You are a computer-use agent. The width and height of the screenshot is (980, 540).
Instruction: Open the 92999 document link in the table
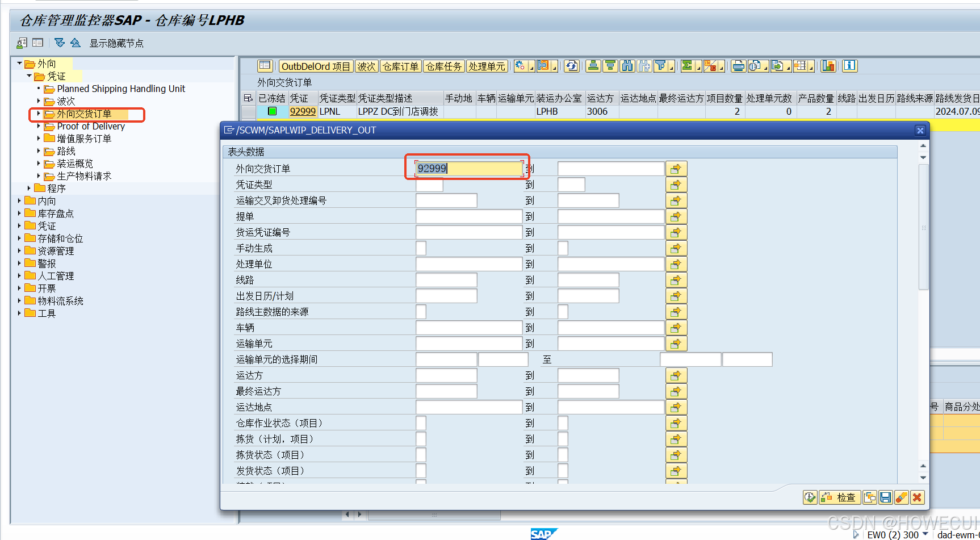coord(303,111)
